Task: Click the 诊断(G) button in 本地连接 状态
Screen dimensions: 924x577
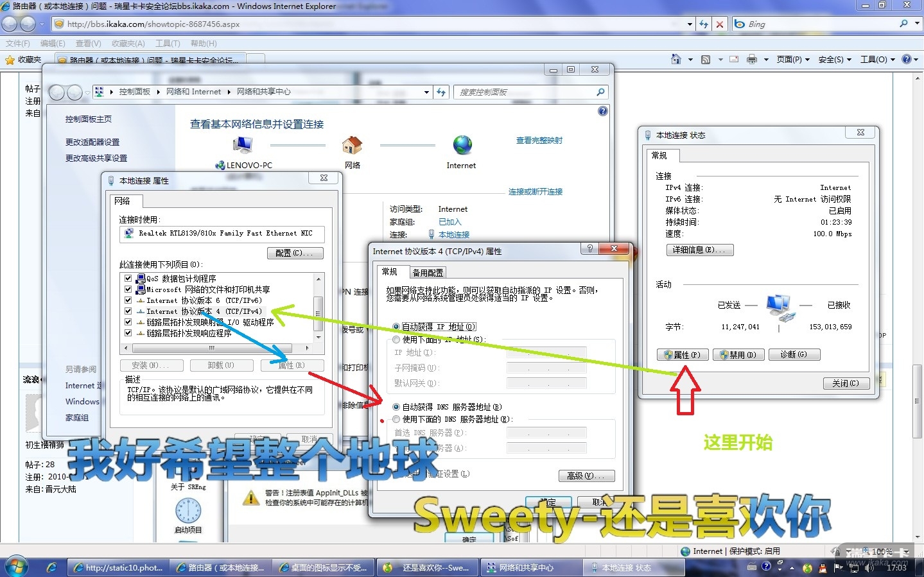Action: (794, 355)
